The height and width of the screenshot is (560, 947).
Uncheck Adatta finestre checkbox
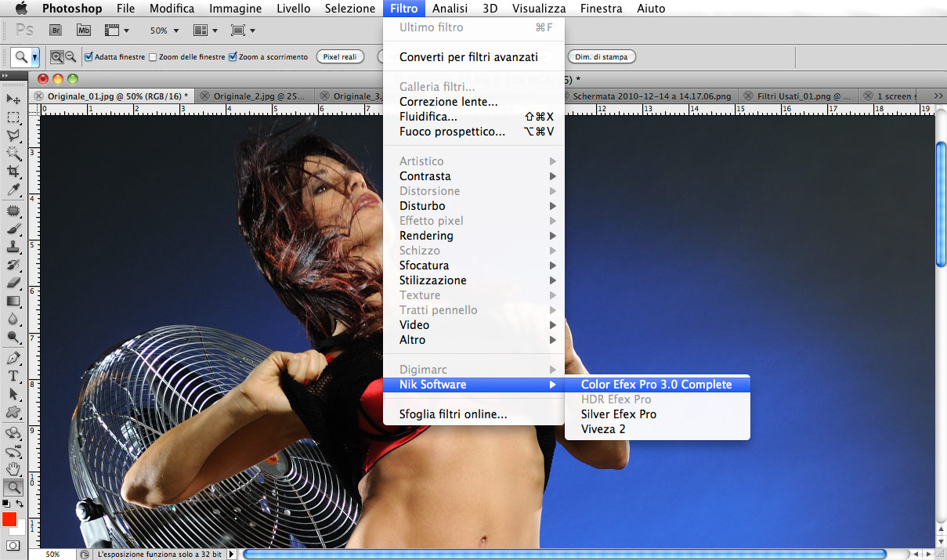89,56
